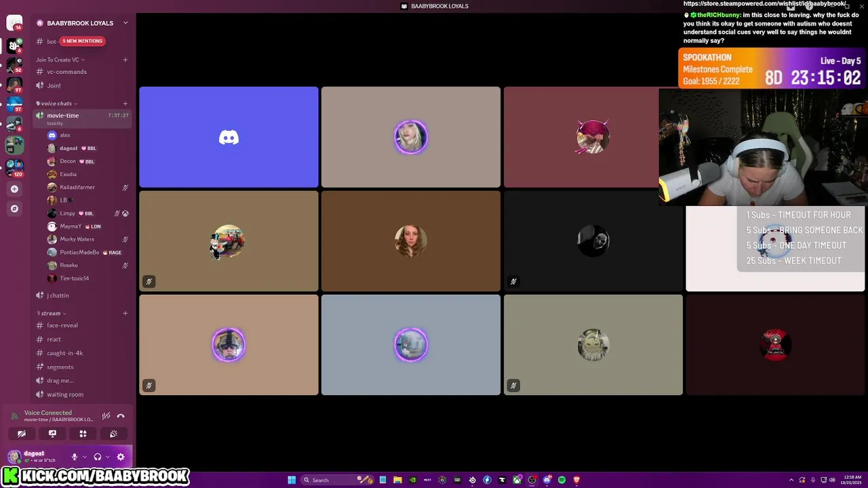Viewport: 868px width, 488px height.
Task: Expand the microphone input options arrow
Action: 84,457
